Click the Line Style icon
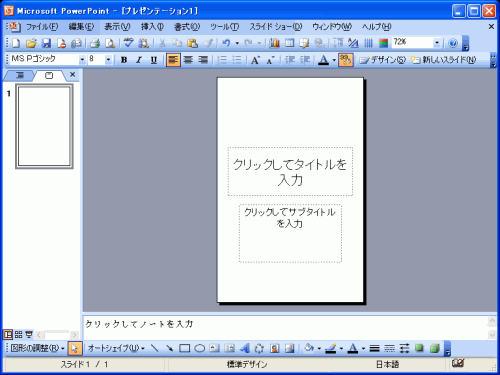 tap(375, 348)
